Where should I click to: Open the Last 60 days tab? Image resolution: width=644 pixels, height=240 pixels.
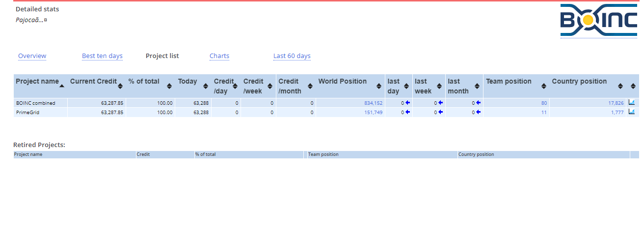point(292,56)
